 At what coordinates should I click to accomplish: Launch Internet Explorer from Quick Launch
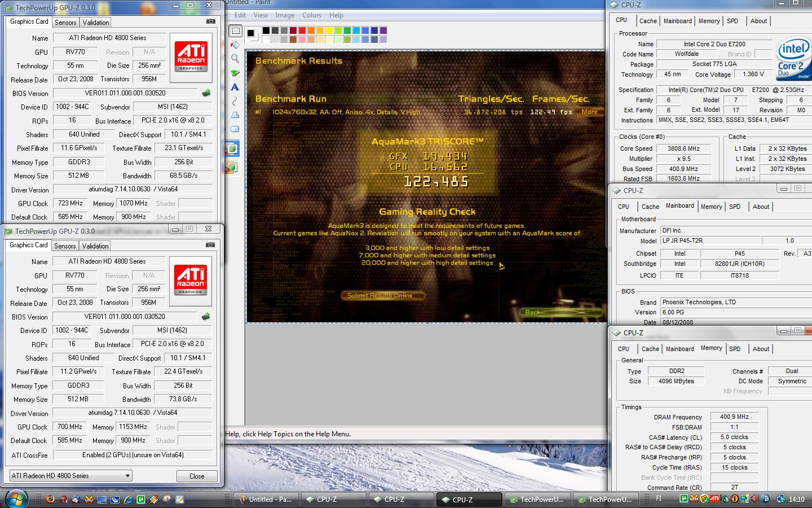click(128, 499)
